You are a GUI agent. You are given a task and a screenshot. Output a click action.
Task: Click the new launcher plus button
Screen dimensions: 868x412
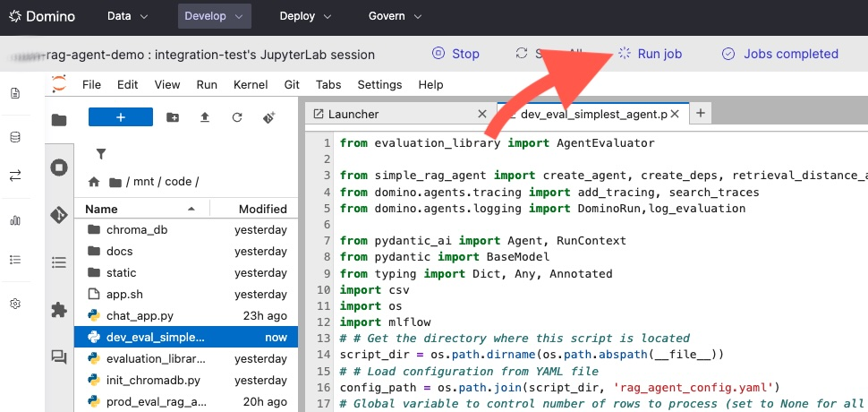121,117
